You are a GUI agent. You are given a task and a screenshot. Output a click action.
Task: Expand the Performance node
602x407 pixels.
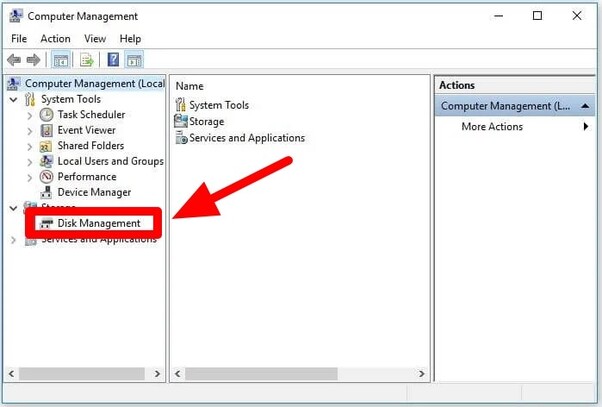tap(30, 177)
